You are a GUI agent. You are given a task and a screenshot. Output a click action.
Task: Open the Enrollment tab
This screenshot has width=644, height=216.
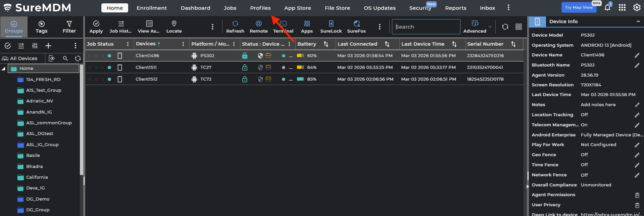click(151, 8)
